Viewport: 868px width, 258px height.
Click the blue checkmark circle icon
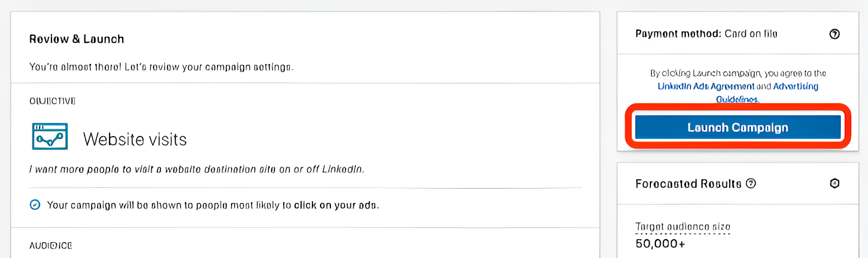[35, 205]
